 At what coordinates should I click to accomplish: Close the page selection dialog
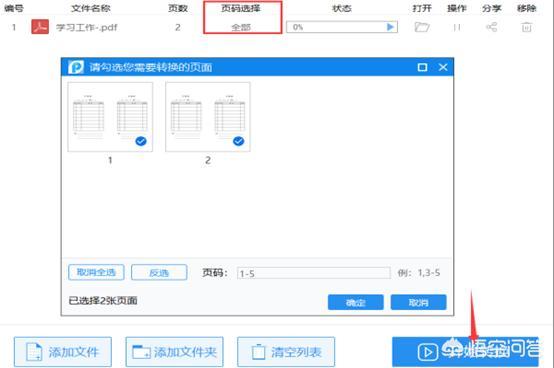[443, 67]
